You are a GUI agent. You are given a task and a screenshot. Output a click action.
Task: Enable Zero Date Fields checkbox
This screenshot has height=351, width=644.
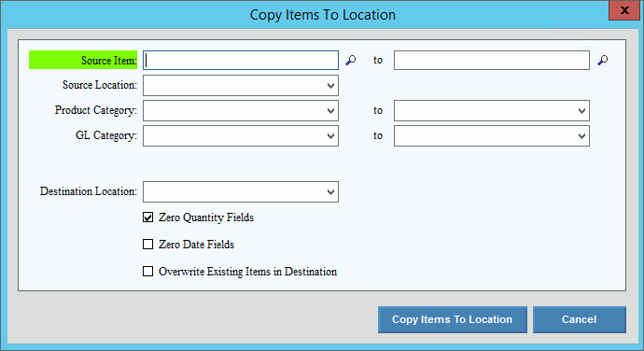coord(147,245)
